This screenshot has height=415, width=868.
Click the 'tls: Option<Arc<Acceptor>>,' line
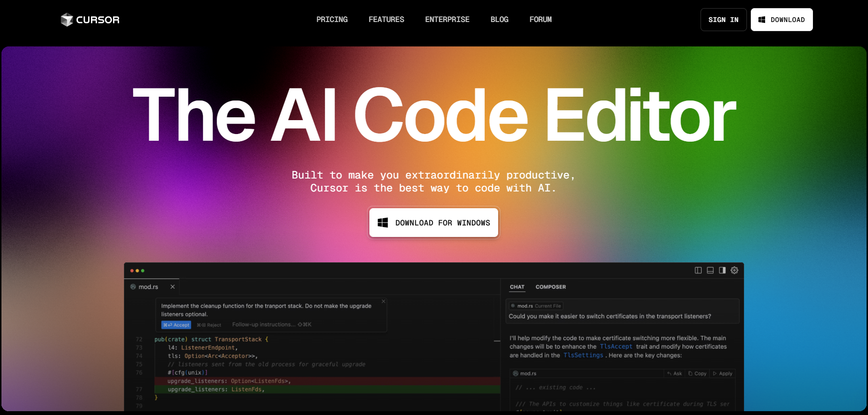212,356
